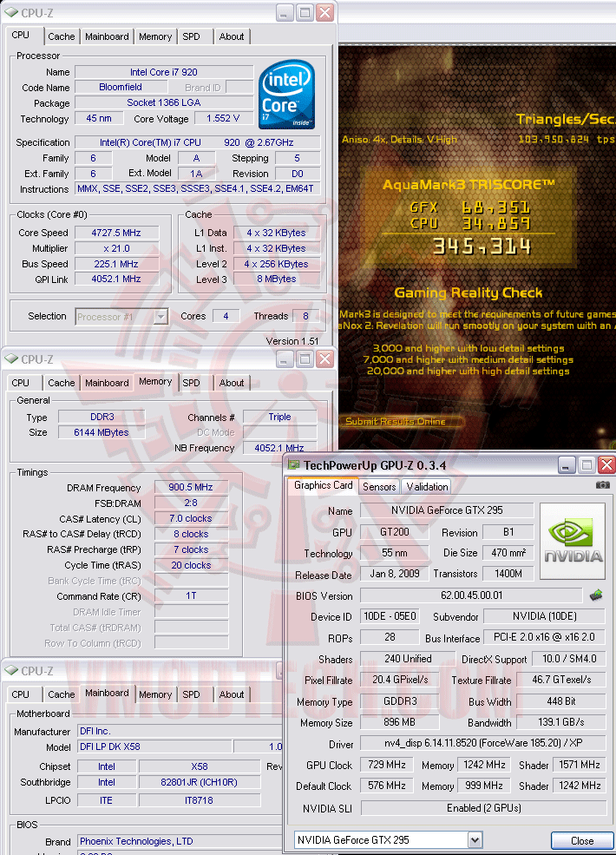Close the top CPU-Z window
616x855 pixels.
click(324, 12)
